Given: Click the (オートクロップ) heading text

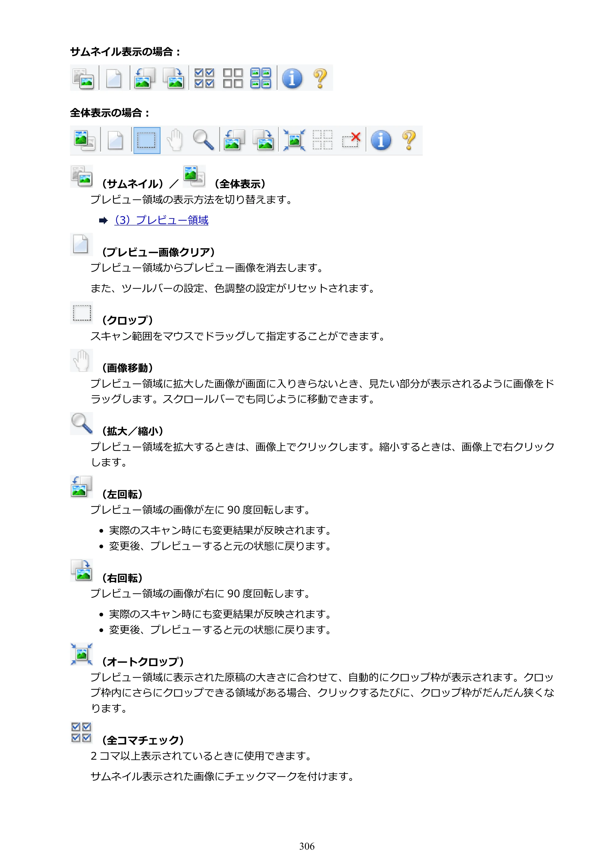Looking at the screenshot, I should [x=143, y=662].
